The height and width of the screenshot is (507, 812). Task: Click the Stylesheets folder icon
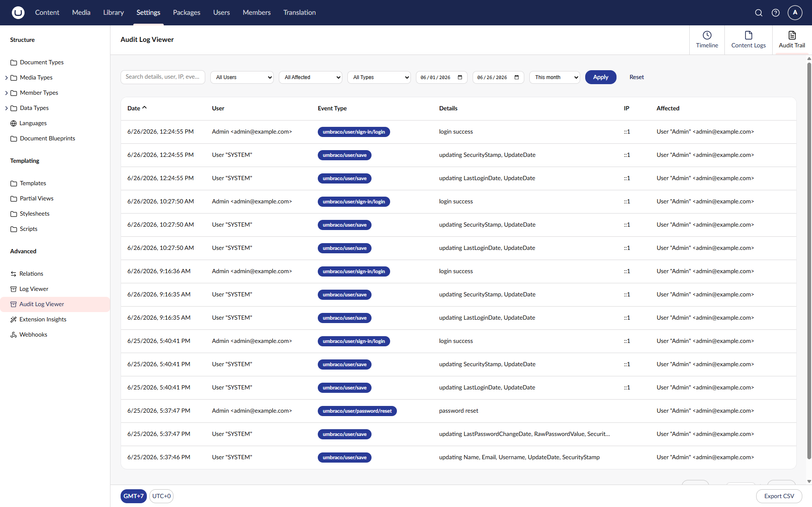click(x=14, y=214)
